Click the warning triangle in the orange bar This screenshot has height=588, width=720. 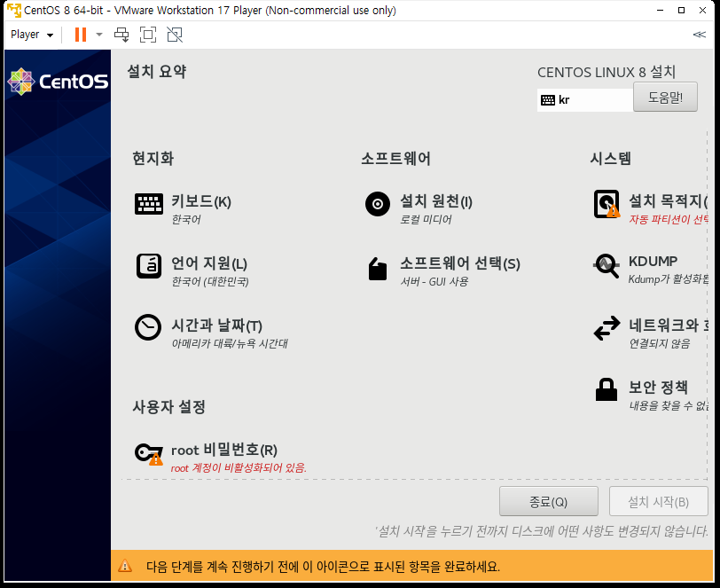tap(124, 566)
